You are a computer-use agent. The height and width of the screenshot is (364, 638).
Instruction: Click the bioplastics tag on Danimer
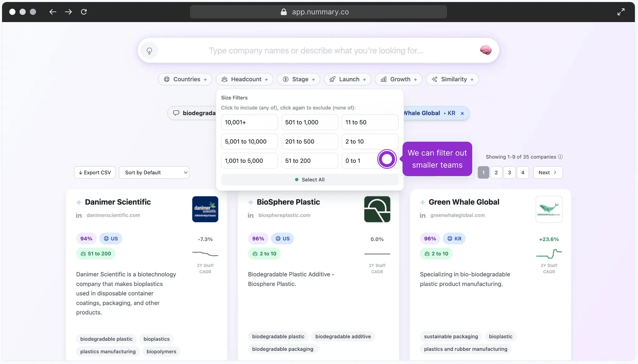[157, 339]
